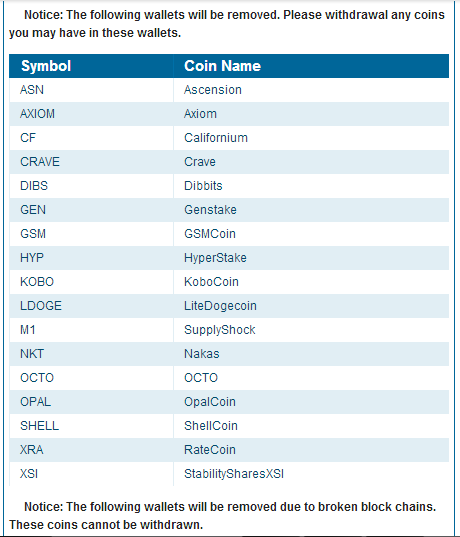The width and height of the screenshot is (460, 537).
Task: Click the Coin Name column header
Action: coord(311,66)
